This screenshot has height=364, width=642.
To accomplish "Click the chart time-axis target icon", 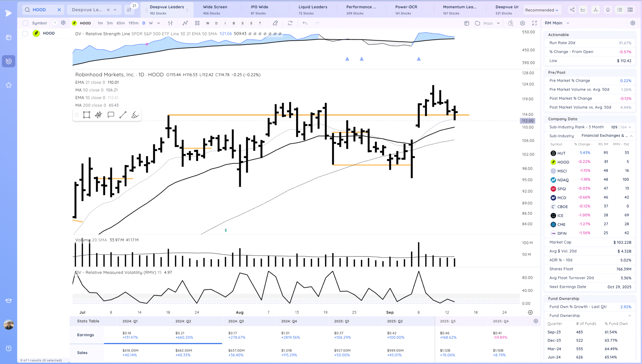I will coord(530,312).
